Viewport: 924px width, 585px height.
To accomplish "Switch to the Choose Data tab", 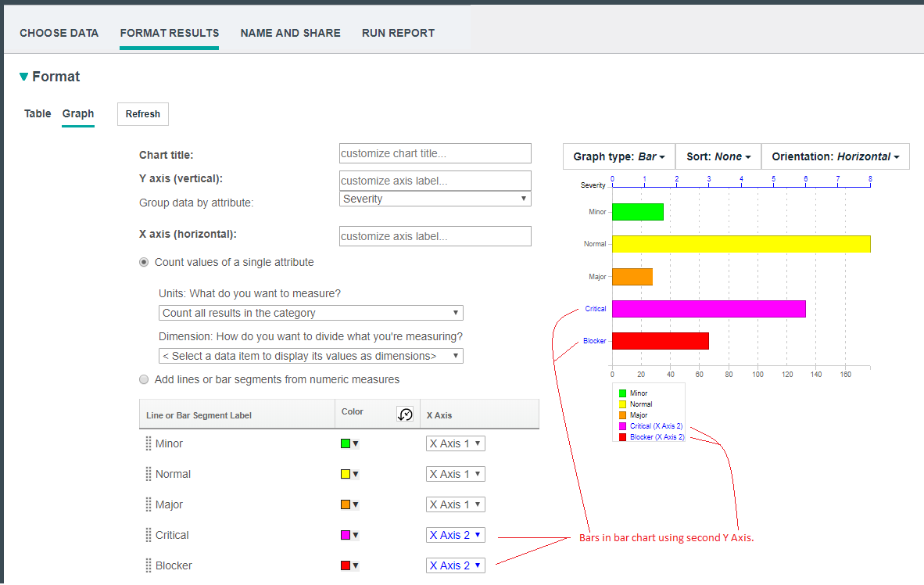I will click(59, 33).
